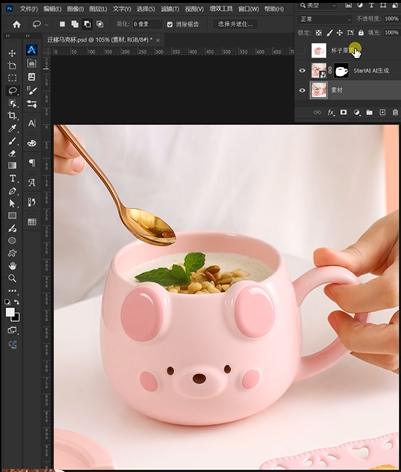
Task: Open lasso tool preset picker arrow
Action: click(47, 24)
